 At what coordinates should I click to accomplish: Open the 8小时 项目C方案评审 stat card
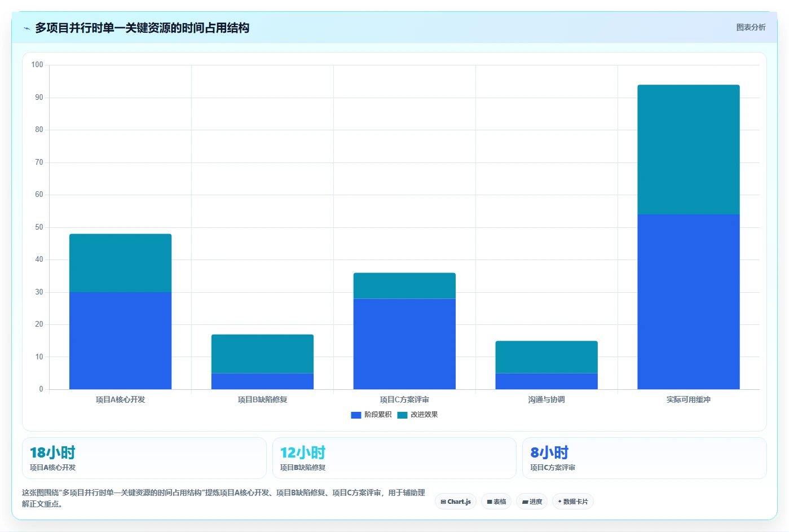pyautogui.click(x=644, y=458)
